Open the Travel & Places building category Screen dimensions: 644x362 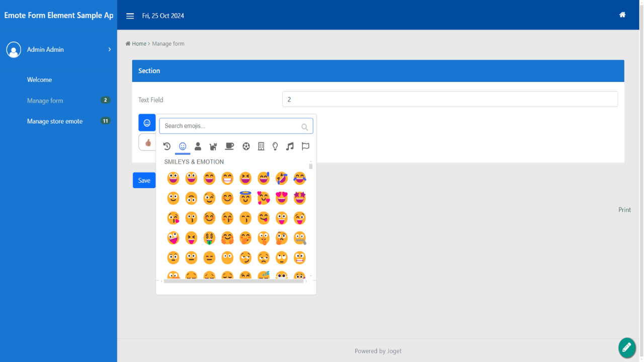tap(261, 146)
